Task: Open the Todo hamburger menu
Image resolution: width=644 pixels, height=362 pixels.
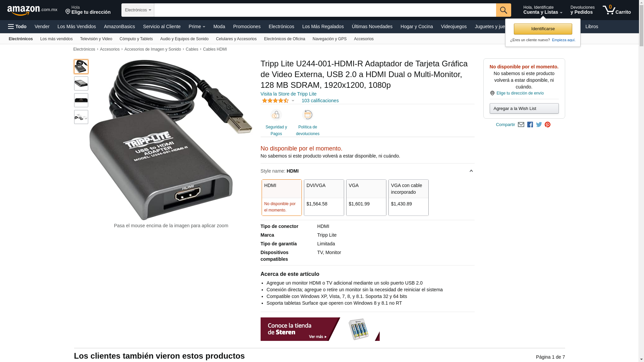Action: point(17,26)
